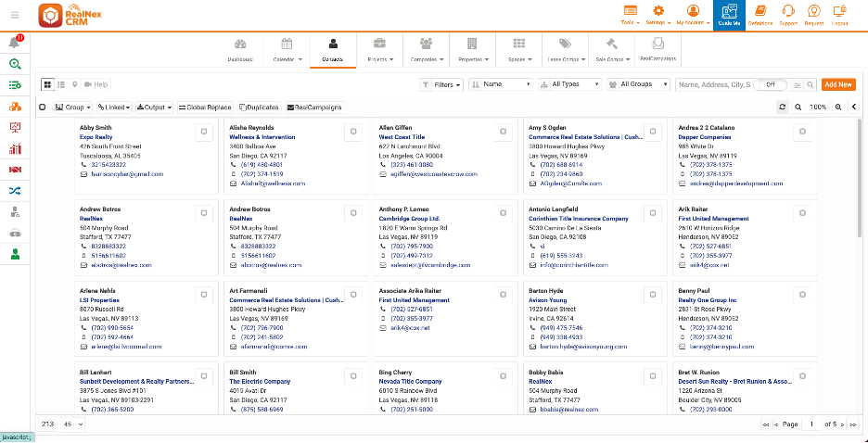Tick the select-all checkbox in toolbar

(x=43, y=108)
